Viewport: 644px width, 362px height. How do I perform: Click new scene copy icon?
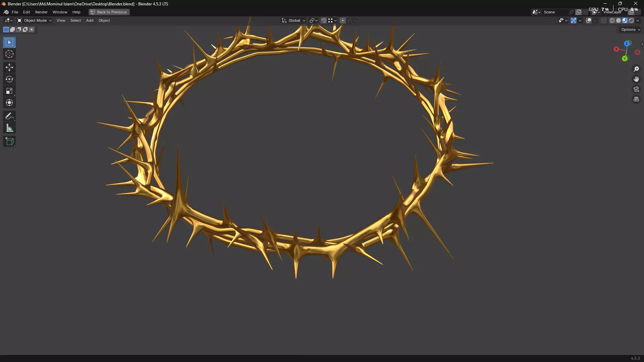coord(579,12)
